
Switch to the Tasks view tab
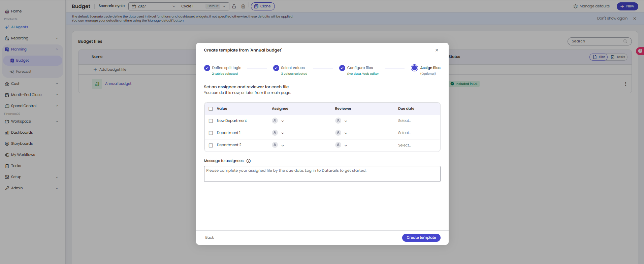[618, 57]
